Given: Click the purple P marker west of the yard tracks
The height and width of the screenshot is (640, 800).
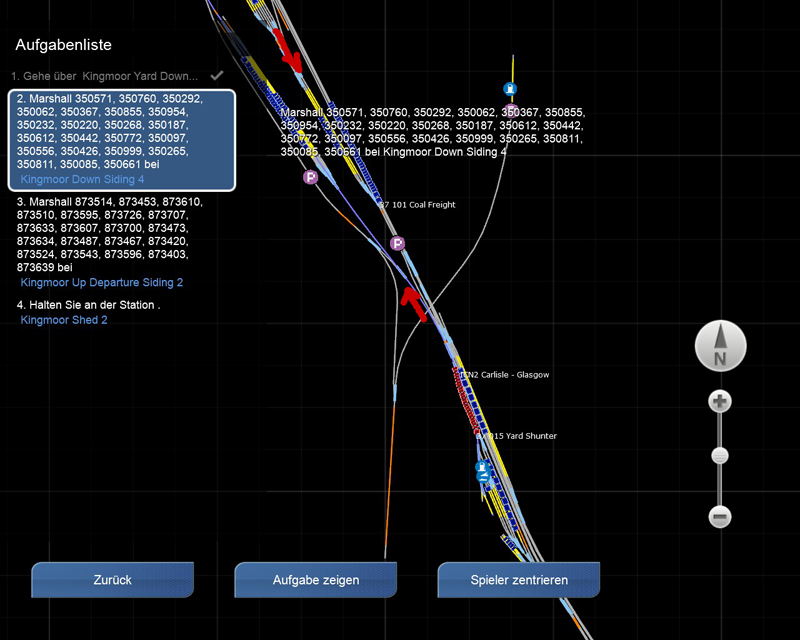Looking at the screenshot, I should point(310,177).
